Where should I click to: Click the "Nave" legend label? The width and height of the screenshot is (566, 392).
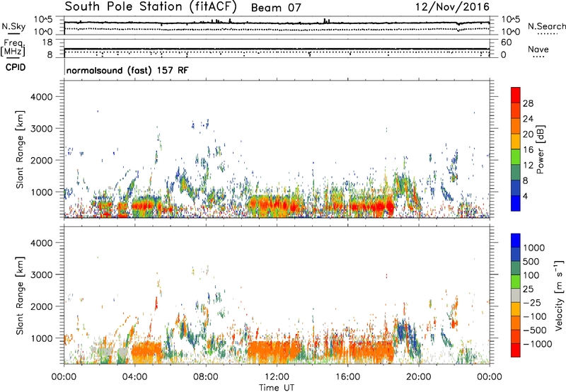tap(538, 50)
